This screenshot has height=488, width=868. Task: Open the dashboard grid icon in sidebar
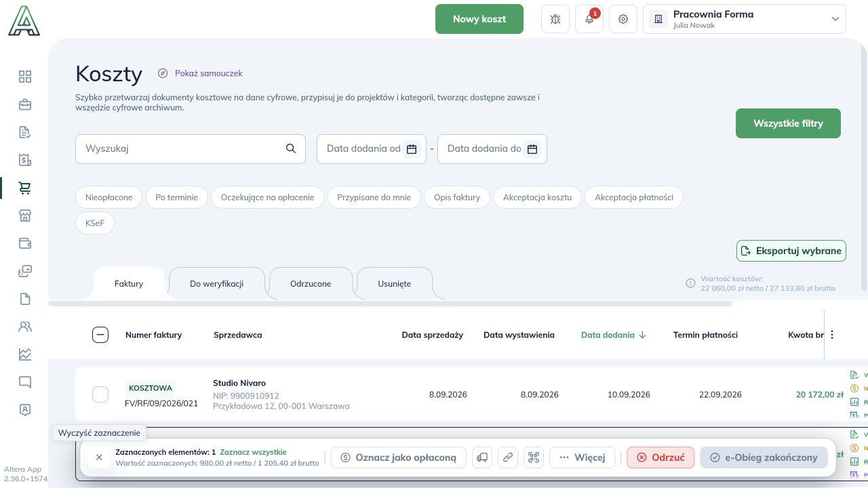(25, 77)
